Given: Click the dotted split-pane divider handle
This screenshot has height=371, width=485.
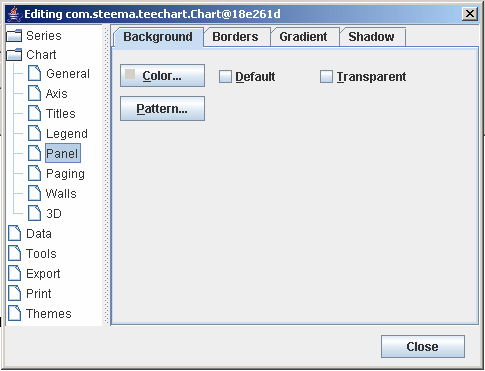Looking at the screenshot, I should (x=107, y=175).
